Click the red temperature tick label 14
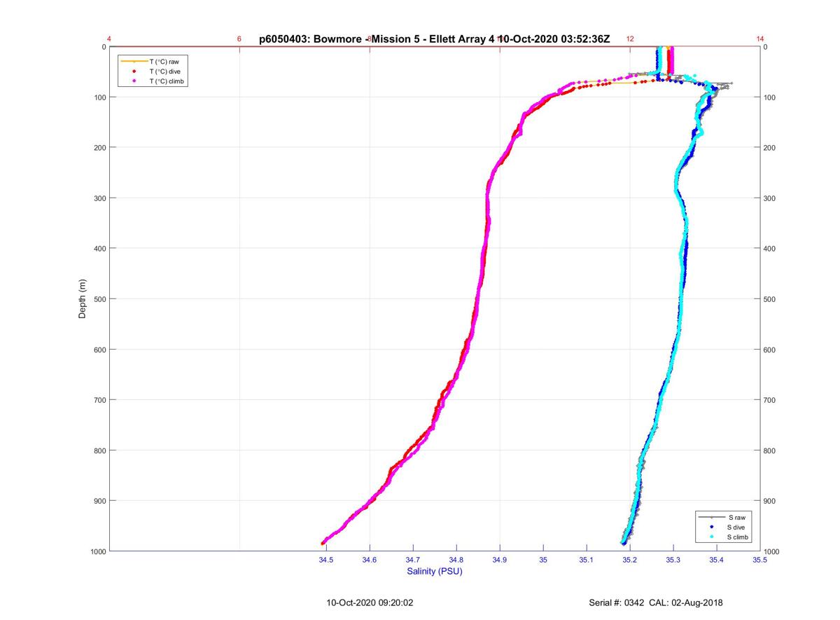The height and width of the screenshot is (620, 840). (x=760, y=39)
